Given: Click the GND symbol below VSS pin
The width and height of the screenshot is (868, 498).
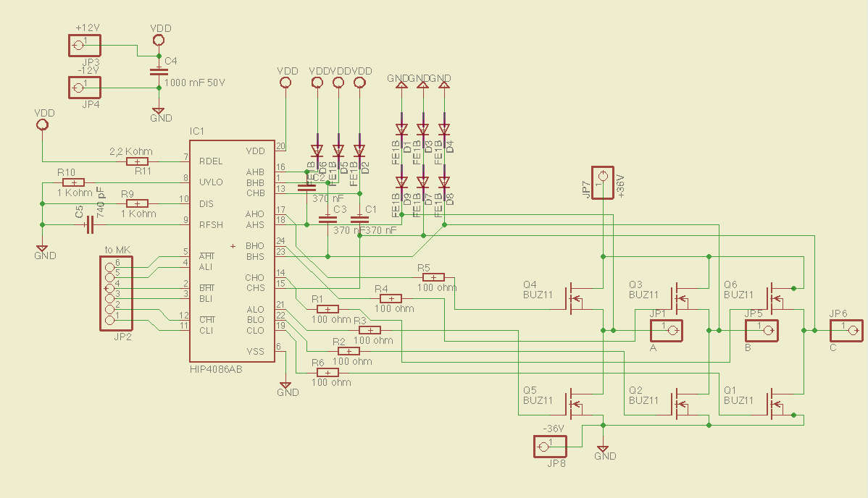Looking at the screenshot, I should coord(285,385).
